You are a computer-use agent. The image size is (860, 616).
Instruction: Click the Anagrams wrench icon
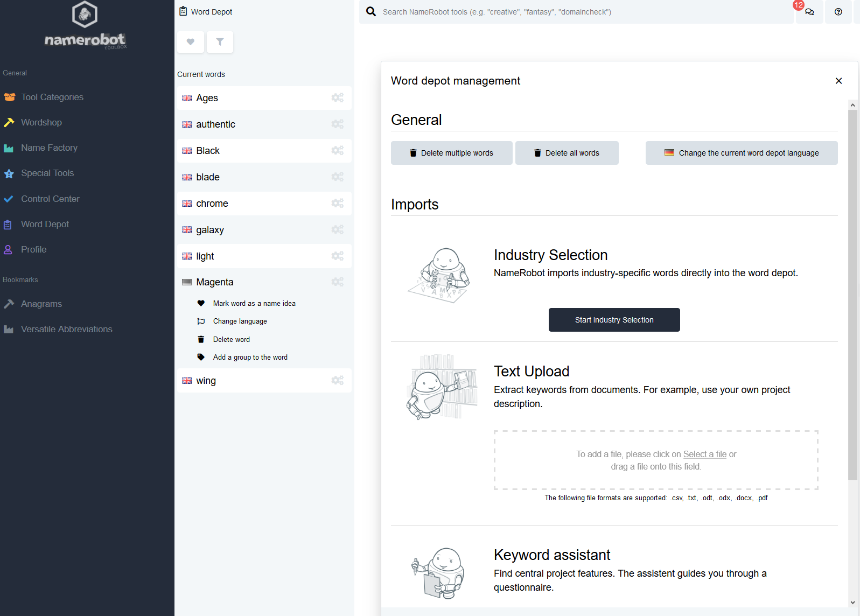coord(9,304)
